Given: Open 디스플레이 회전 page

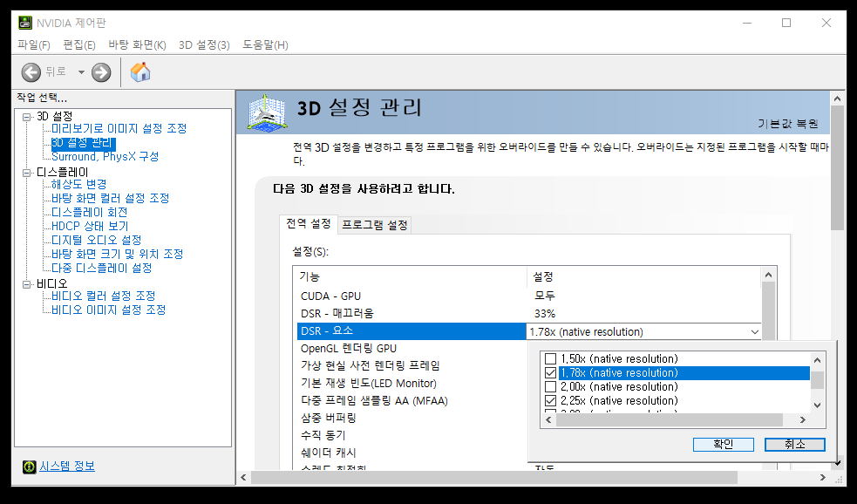Looking at the screenshot, I should 90,212.
